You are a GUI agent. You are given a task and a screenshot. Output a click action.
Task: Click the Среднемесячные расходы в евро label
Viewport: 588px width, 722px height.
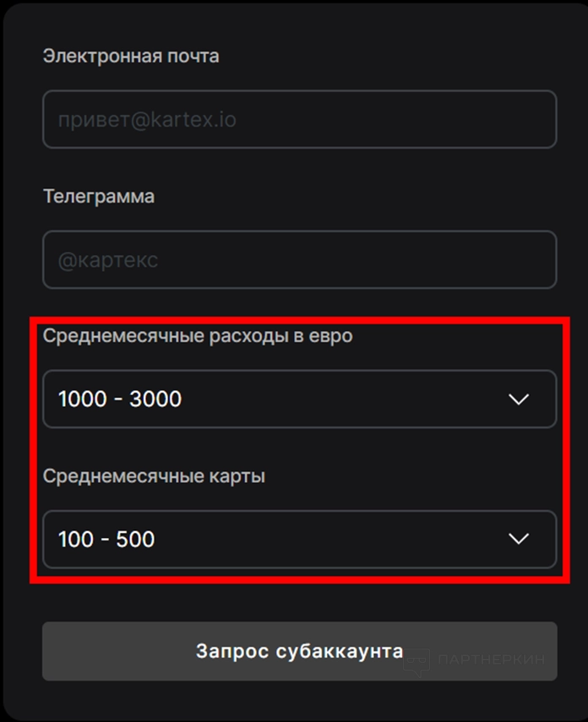coord(198,335)
